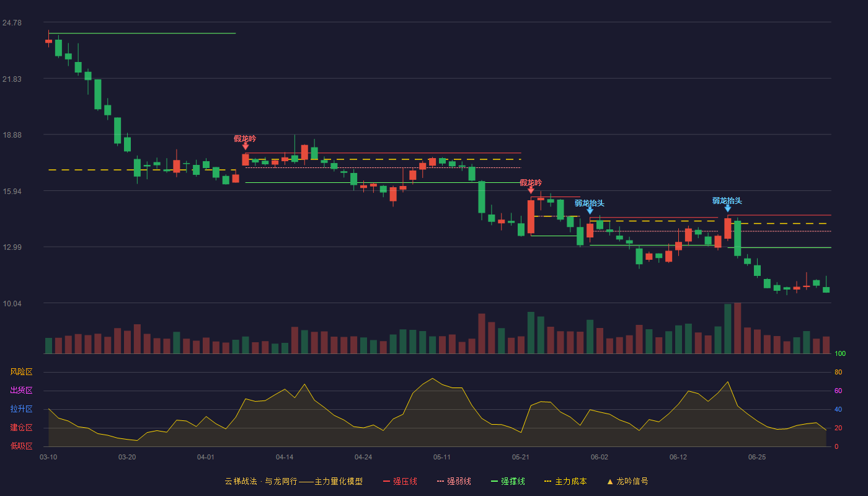The width and height of the screenshot is (868, 496).
Task: Select the 风险区 zone label
Action: pos(21,372)
